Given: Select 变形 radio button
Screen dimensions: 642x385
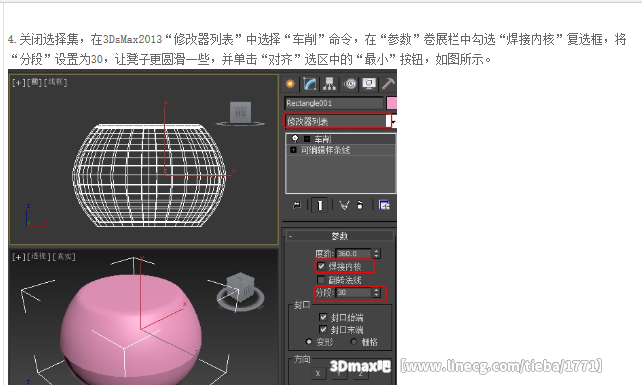Looking at the screenshot, I should [309, 342].
